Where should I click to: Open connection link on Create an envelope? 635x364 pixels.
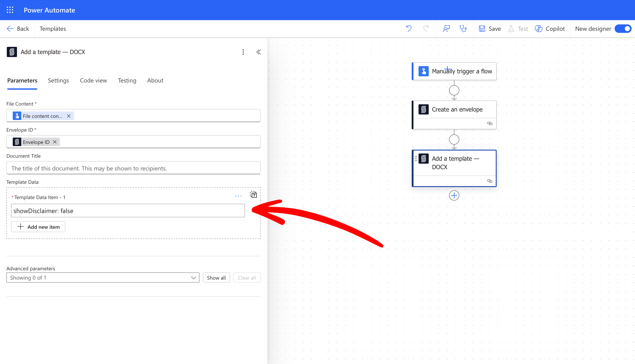tap(490, 124)
